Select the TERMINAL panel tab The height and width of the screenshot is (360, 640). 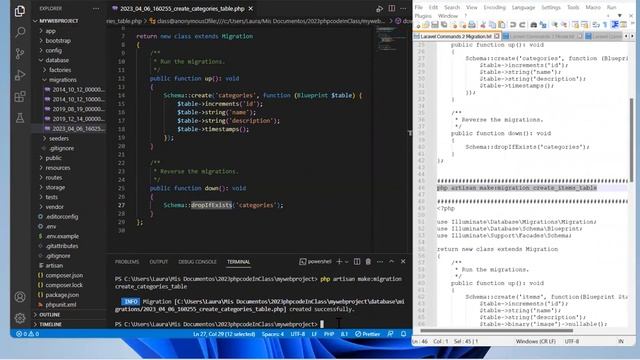(x=238, y=262)
